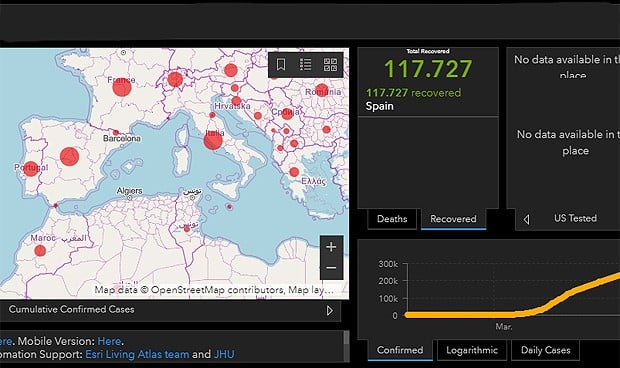
Task: Click the red circle over France
Action: click(x=122, y=87)
